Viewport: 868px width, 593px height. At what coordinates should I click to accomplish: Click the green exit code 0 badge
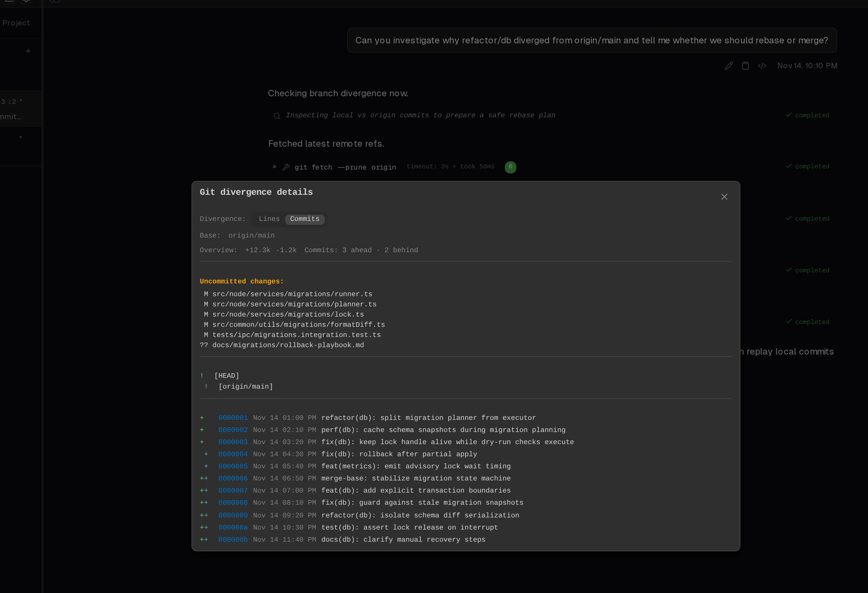(510, 167)
